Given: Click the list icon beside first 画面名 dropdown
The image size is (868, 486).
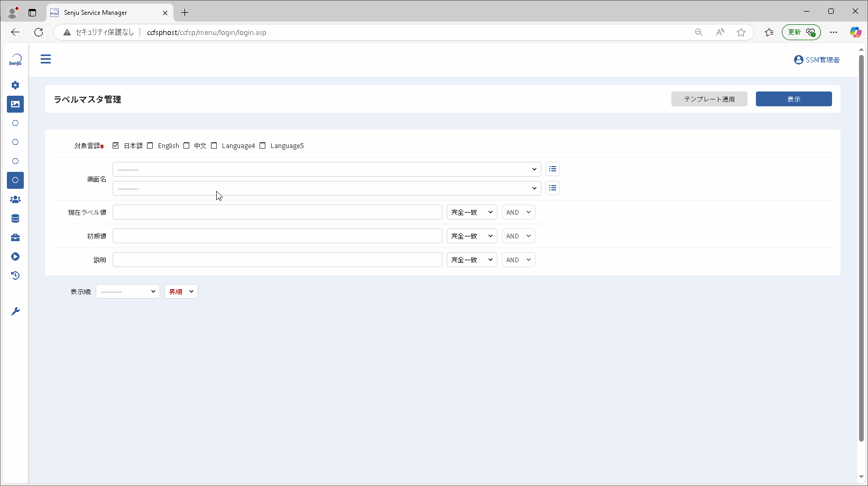Looking at the screenshot, I should pos(552,169).
